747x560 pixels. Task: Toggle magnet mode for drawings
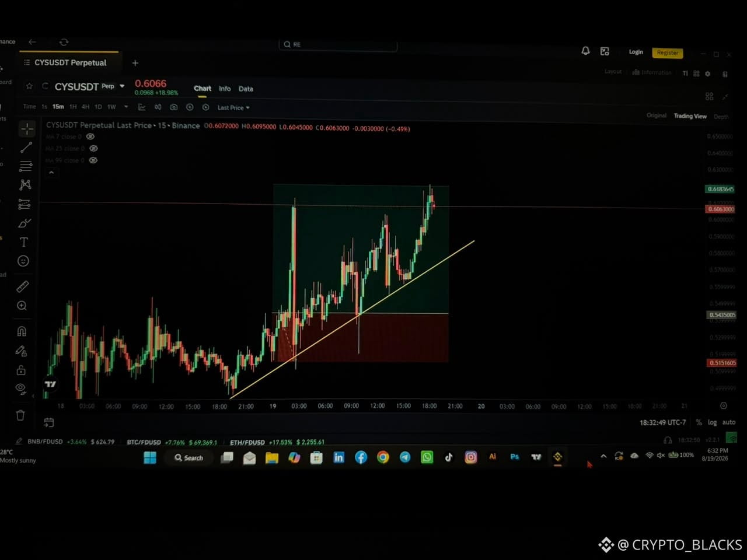(x=22, y=331)
